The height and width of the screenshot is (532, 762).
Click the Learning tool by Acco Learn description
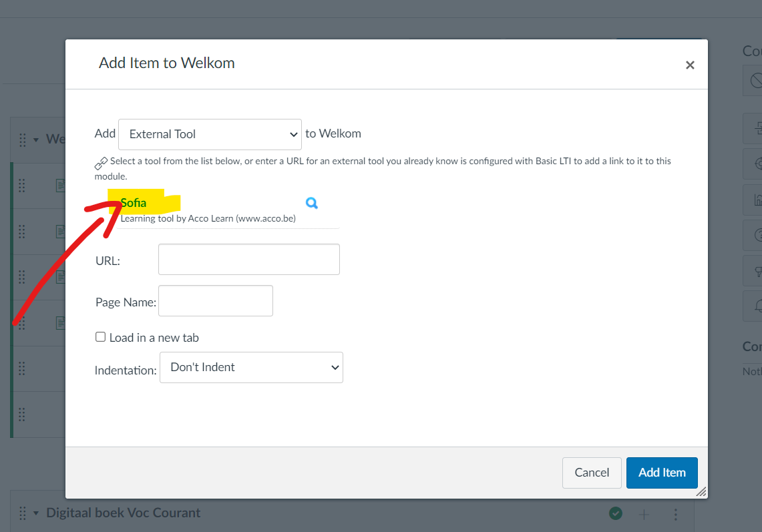coord(208,219)
